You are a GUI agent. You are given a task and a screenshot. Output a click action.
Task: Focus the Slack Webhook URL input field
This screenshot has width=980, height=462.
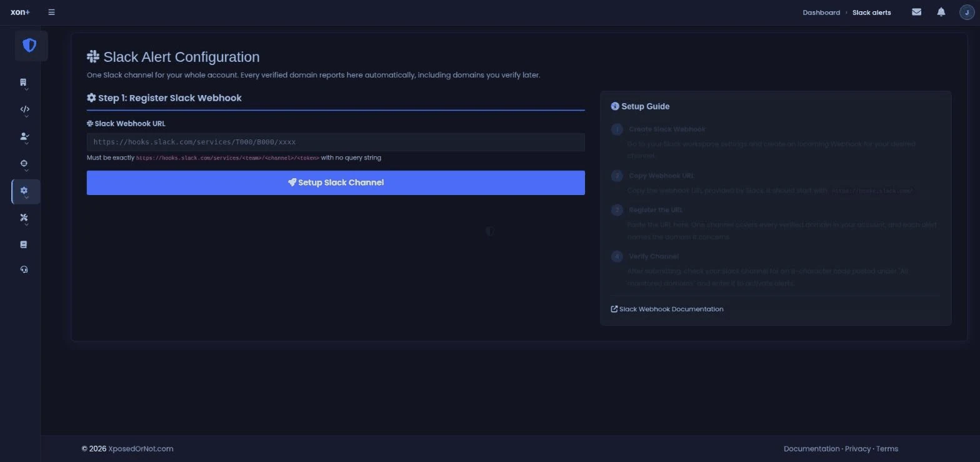(336, 142)
